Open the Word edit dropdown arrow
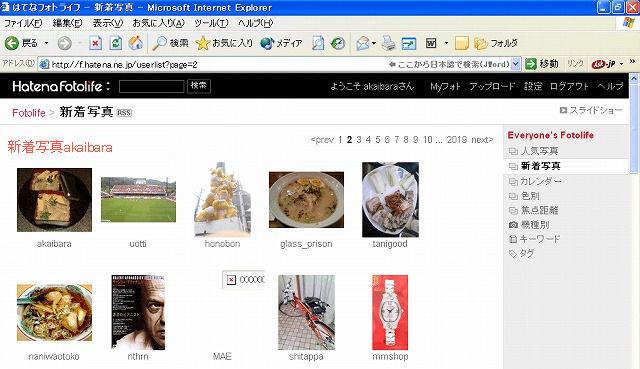The width and height of the screenshot is (640, 369). (x=446, y=43)
